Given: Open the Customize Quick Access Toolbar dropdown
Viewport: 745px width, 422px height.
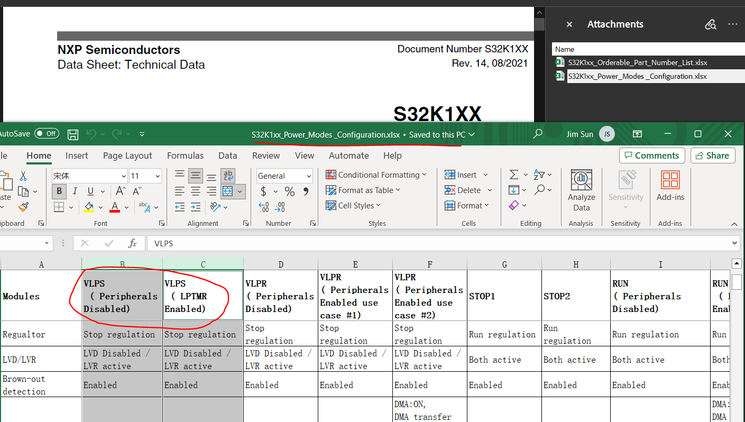Looking at the screenshot, I should 142,134.
